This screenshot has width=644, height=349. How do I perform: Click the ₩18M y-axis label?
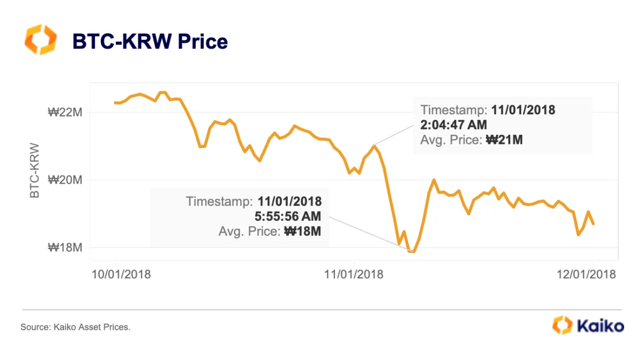point(65,248)
